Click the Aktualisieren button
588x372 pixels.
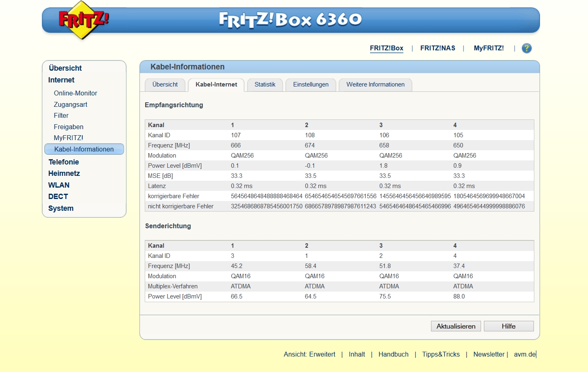click(456, 326)
